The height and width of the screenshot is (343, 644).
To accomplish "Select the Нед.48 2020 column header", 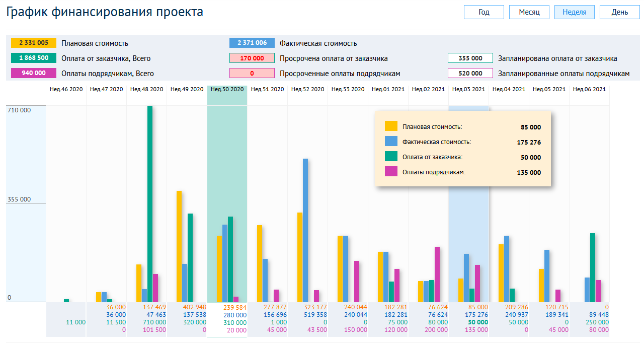I will 147,89.
